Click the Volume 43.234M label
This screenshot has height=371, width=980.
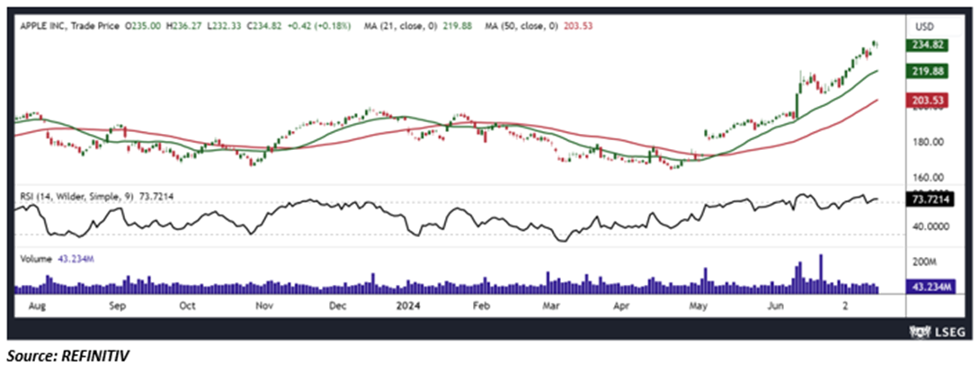(x=57, y=259)
